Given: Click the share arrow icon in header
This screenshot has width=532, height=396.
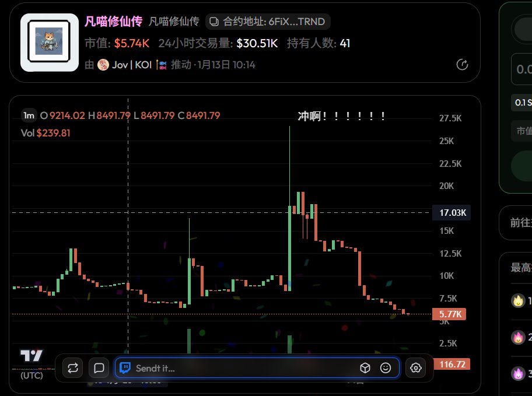Looking at the screenshot, I should coord(462,65).
